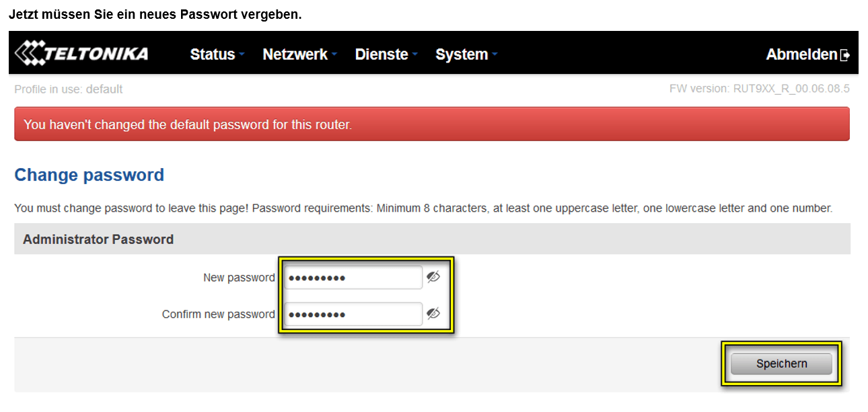Expand the dropdown arrow next to System
This screenshot has height=412, width=868.
[x=495, y=55]
